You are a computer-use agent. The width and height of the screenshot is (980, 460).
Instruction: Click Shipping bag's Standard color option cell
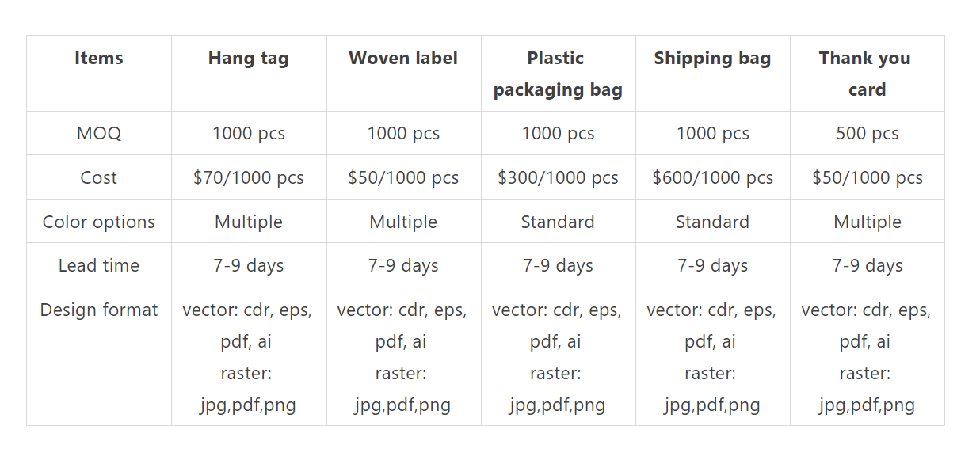tap(712, 222)
